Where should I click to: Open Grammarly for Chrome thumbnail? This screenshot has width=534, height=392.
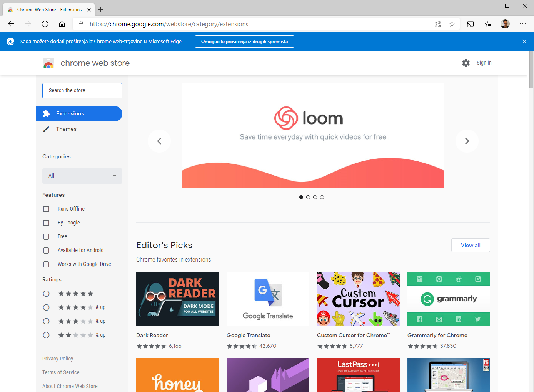(449, 299)
